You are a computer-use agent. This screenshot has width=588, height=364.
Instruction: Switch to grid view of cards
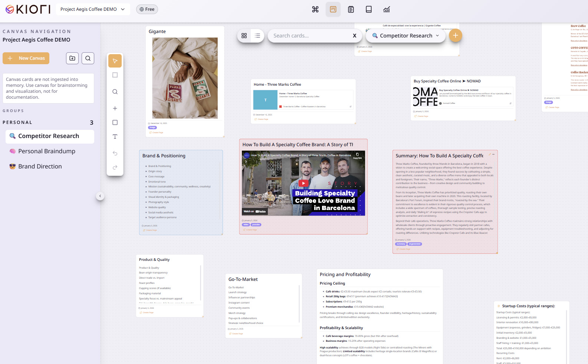(244, 36)
